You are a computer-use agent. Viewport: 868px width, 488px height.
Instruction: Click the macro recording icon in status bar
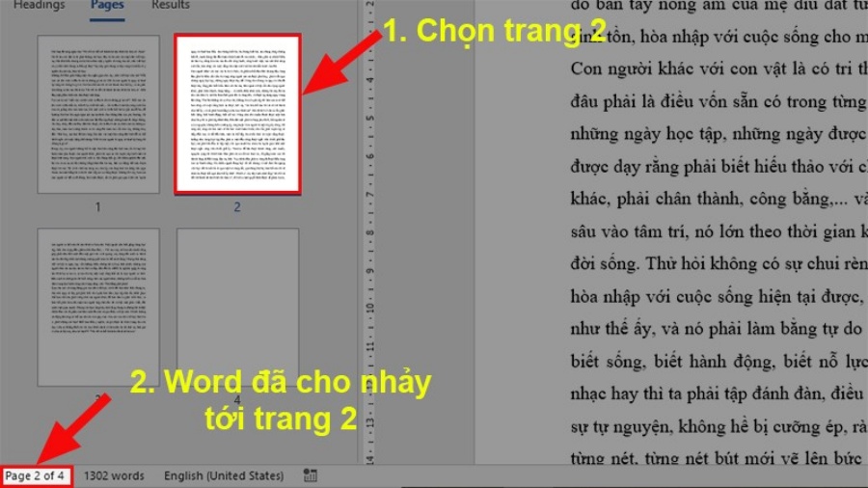pyautogui.click(x=311, y=475)
